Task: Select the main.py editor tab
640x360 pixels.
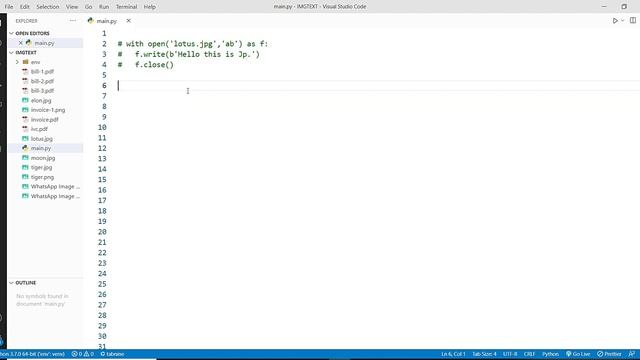Action: pyautogui.click(x=107, y=21)
